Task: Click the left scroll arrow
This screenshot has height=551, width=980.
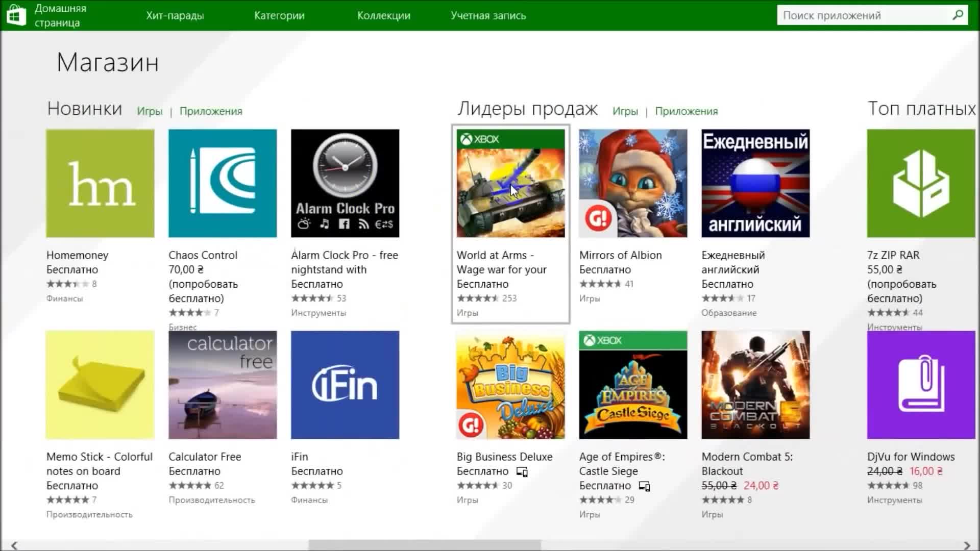Action: 14,545
